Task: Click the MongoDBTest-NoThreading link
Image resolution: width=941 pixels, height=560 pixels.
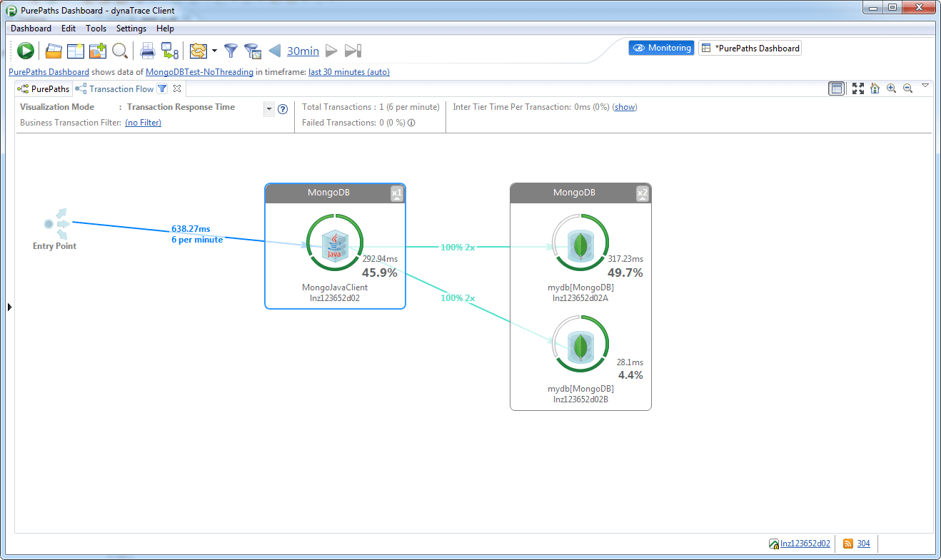Action: (199, 72)
